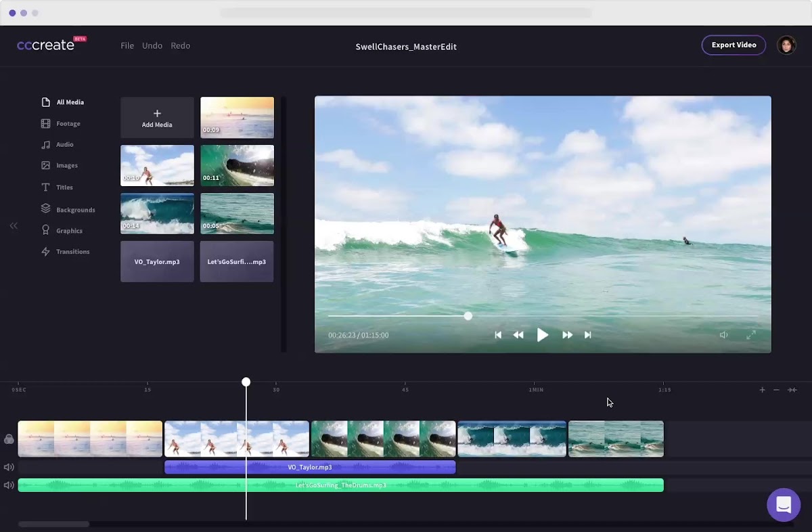Open the File menu
Viewport: 812px width, 532px height.
(127, 45)
